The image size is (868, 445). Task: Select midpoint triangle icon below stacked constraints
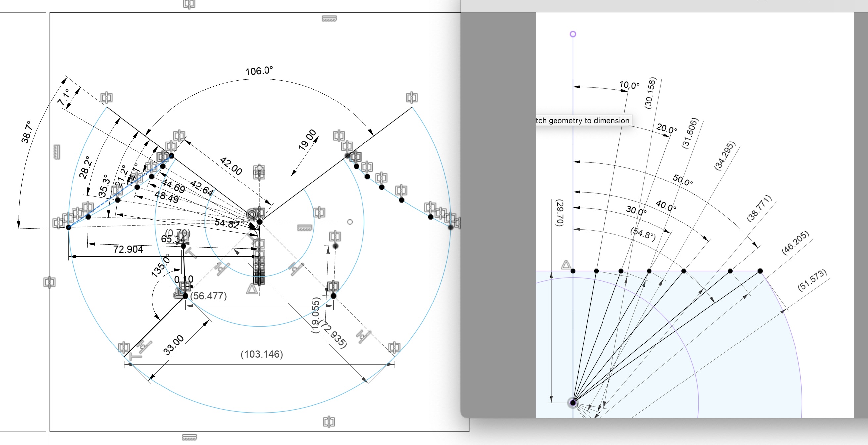(252, 289)
